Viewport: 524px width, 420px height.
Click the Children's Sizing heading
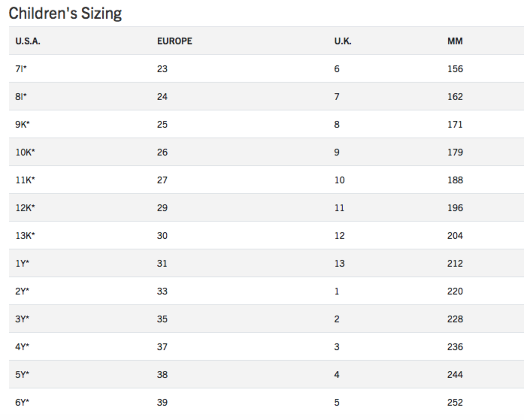(65, 14)
